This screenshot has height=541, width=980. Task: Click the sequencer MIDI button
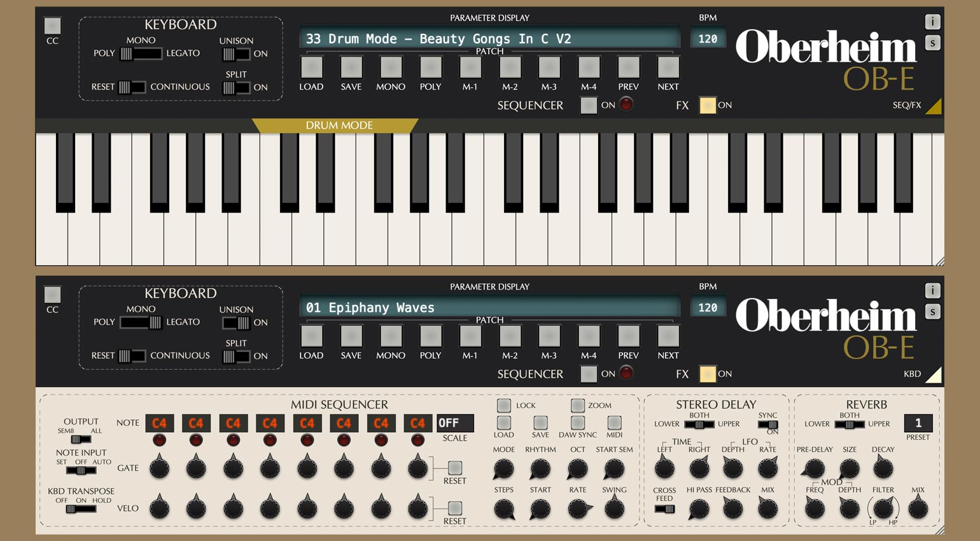[614, 423]
